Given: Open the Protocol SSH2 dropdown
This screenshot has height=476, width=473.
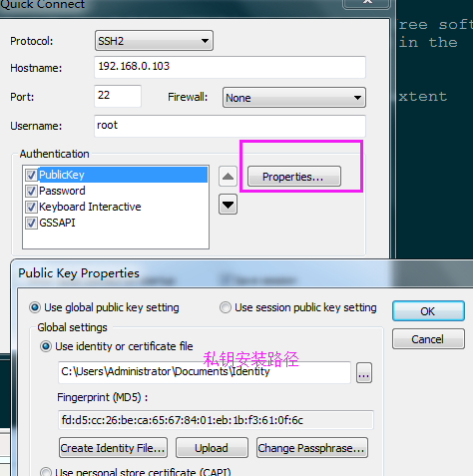Looking at the screenshot, I should tap(154, 41).
